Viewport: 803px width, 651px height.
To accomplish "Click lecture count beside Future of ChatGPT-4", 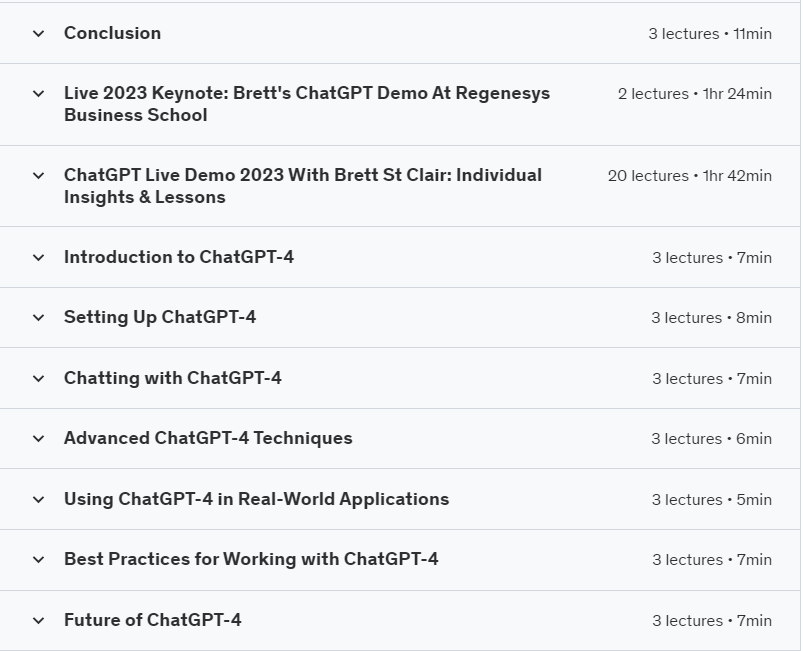I will coord(712,621).
